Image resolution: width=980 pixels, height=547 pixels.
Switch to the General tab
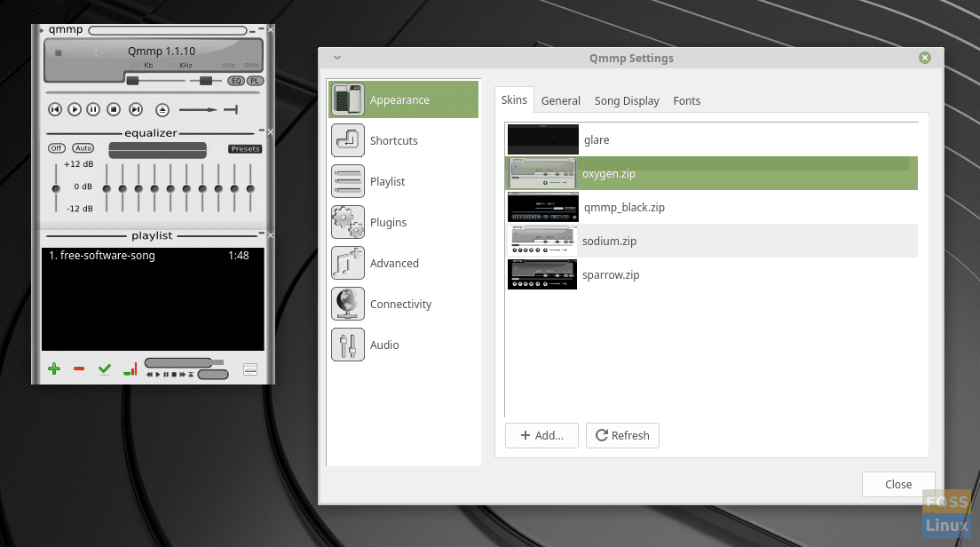[561, 100]
